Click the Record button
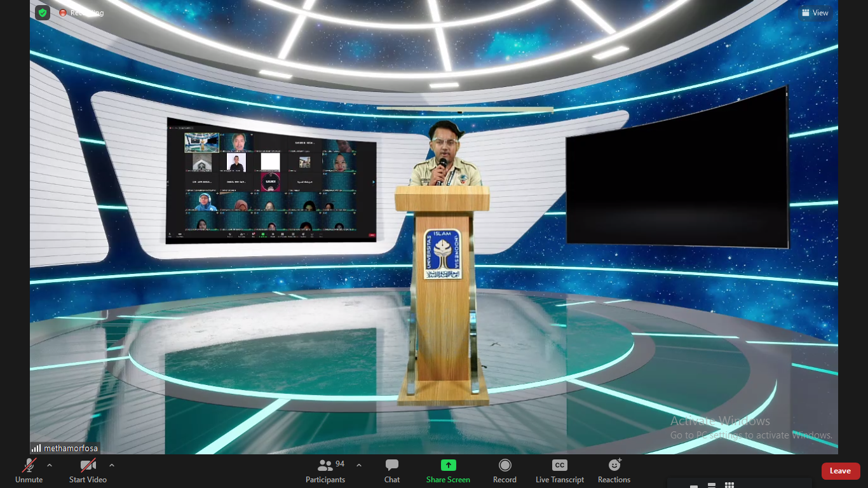The image size is (868, 488). click(x=505, y=471)
